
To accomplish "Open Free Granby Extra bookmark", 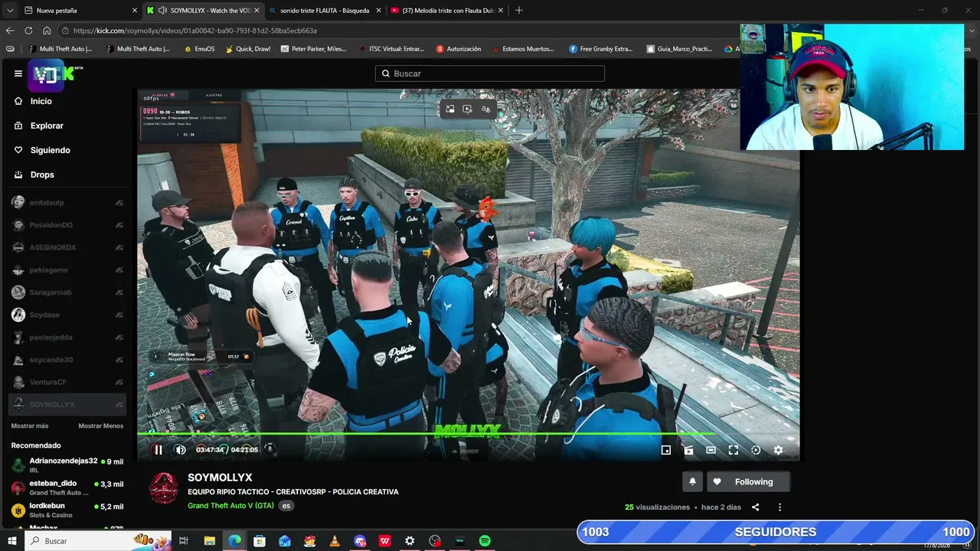I will point(601,49).
